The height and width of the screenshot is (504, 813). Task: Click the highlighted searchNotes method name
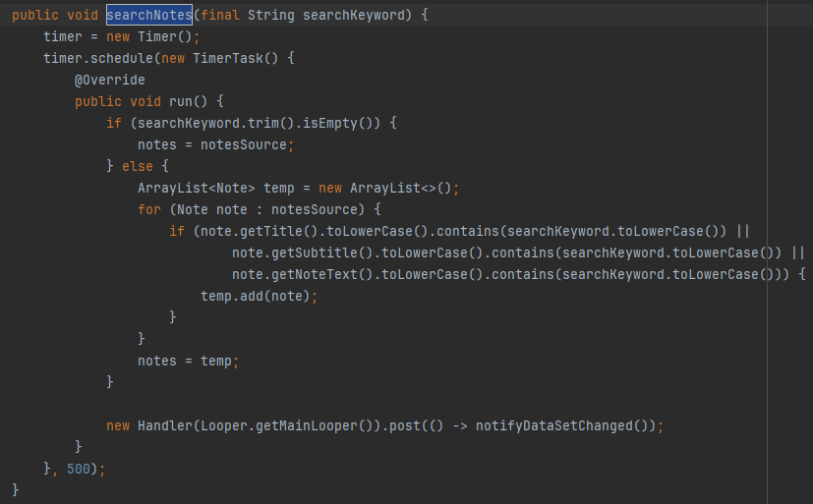[x=149, y=15]
